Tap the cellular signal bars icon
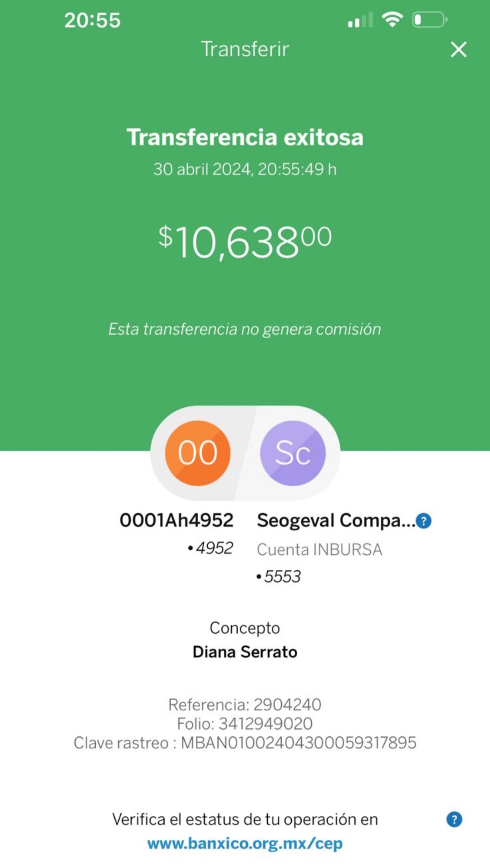Screen dimensions: 490x868 coord(361,20)
